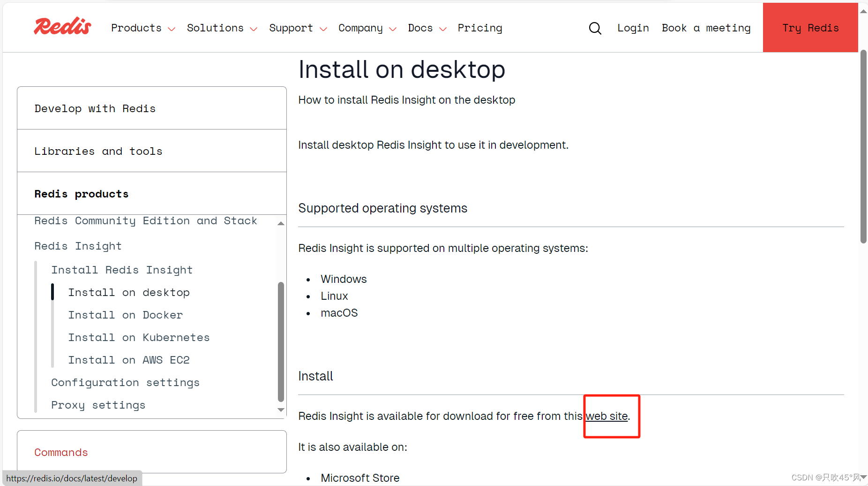The height and width of the screenshot is (486, 868).
Task: Click the Install section heading
Action: click(315, 376)
